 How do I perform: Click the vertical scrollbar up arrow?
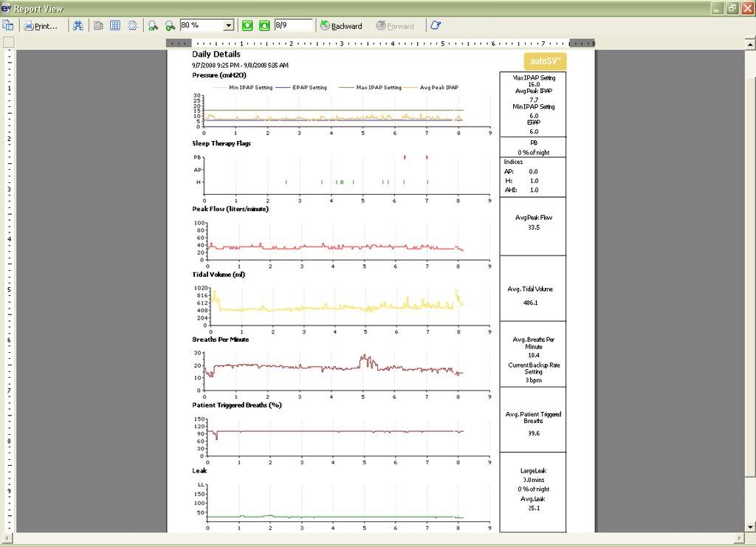click(749, 44)
